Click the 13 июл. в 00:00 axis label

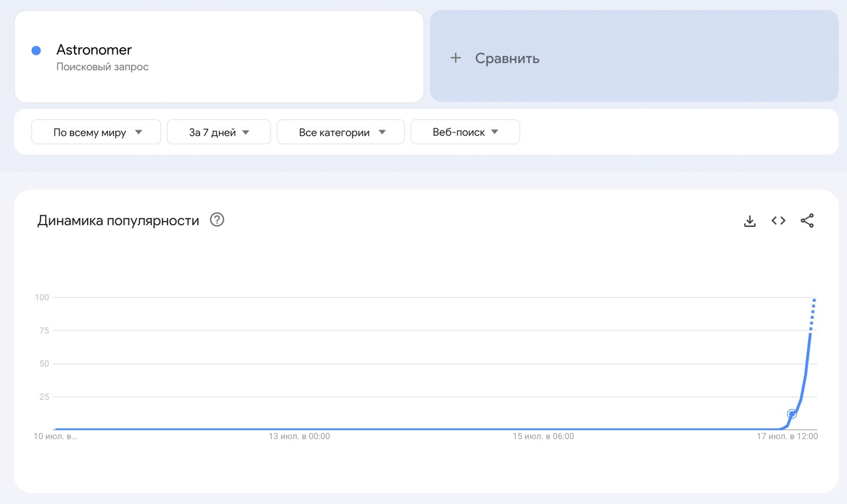pyautogui.click(x=299, y=436)
